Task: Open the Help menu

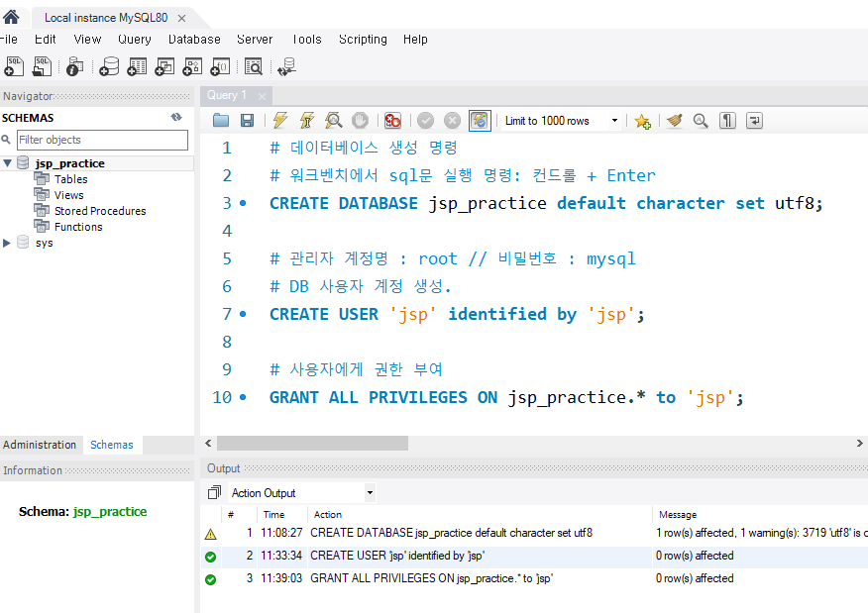Action: [x=415, y=40]
